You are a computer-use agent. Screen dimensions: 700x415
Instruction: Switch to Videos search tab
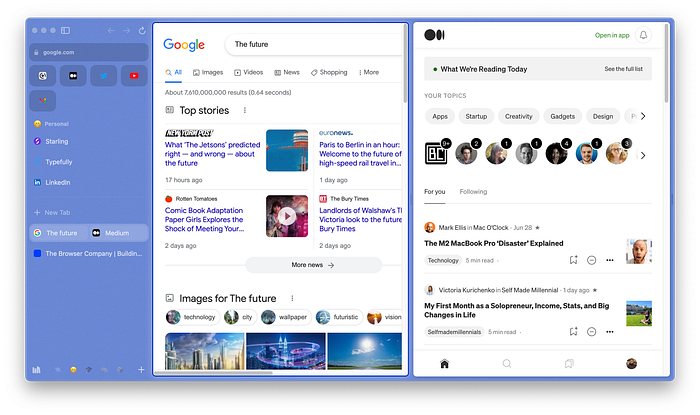coord(249,72)
